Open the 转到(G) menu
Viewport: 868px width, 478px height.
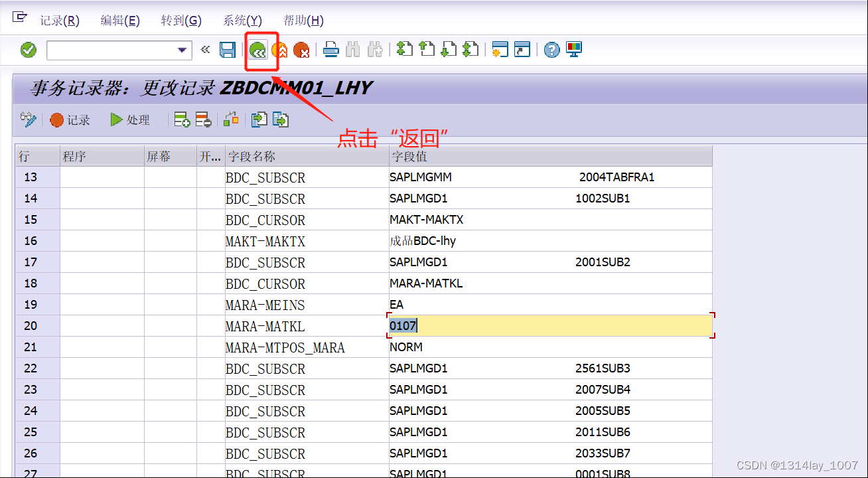tap(181, 21)
